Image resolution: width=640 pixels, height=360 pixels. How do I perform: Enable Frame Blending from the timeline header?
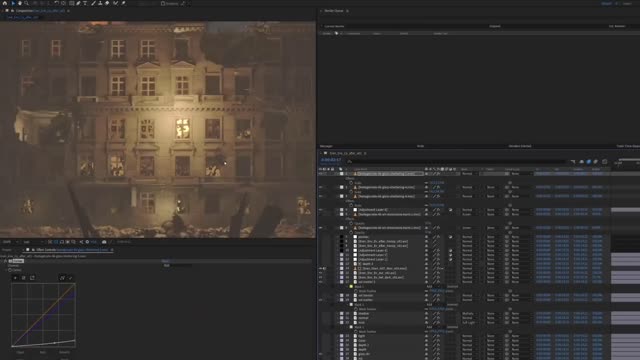pyautogui.click(x=589, y=162)
